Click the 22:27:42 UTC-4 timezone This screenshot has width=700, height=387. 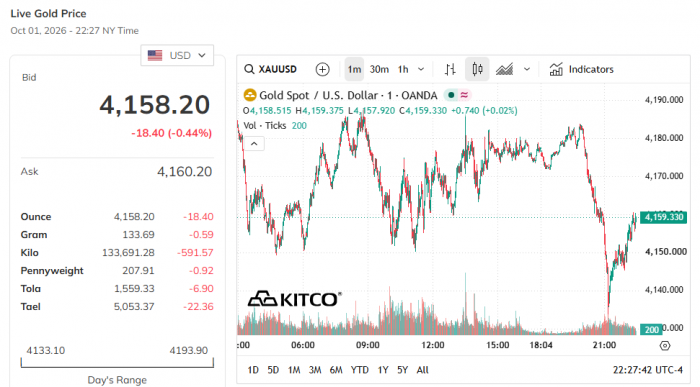(x=648, y=370)
